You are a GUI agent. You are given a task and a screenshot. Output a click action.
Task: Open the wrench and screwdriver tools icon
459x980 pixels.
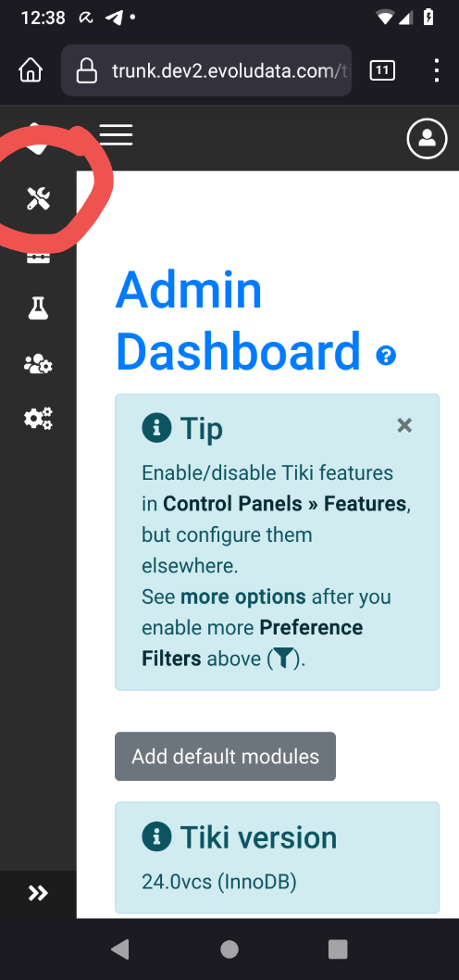coord(38,199)
